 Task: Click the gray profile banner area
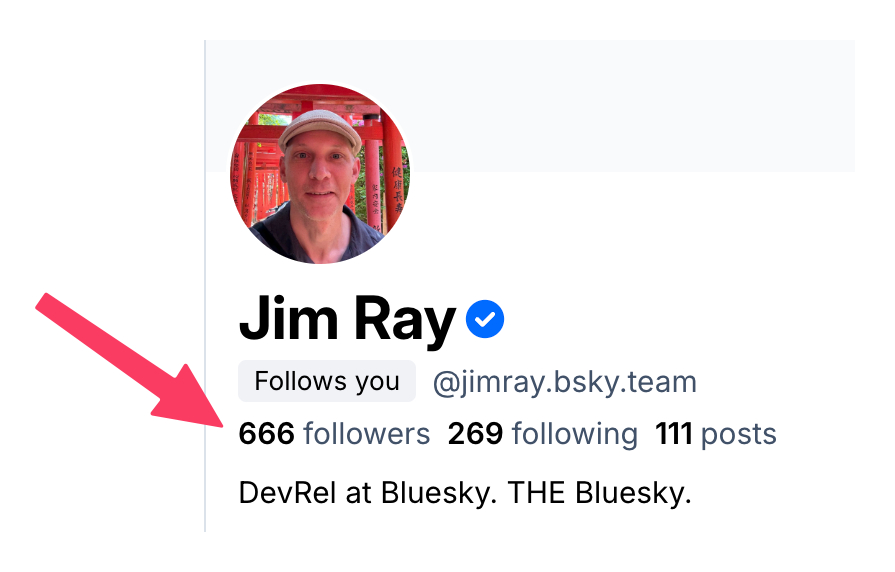point(628,106)
